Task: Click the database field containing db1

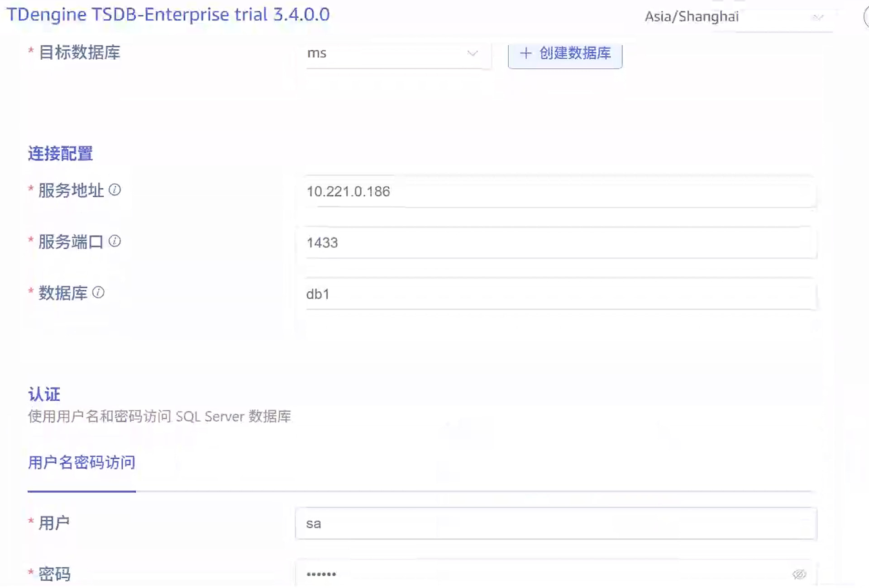Action: (x=560, y=294)
